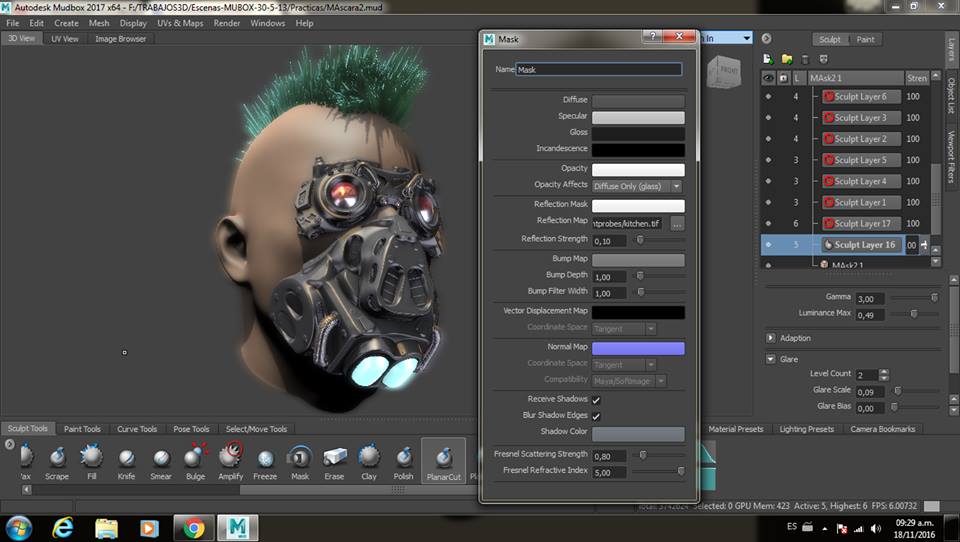This screenshot has width=960, height=542.
Task: Click the Help question mark in Mask dialog
Action: point(653,36)
